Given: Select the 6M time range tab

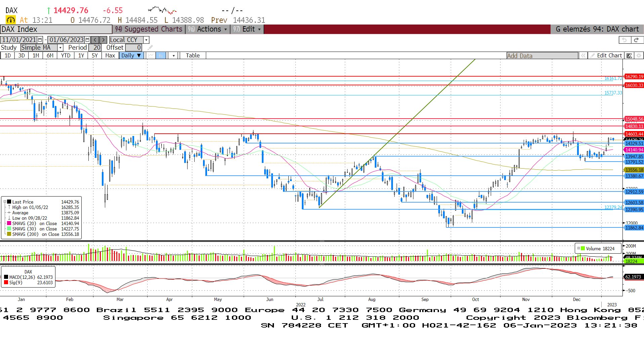Looking at the screenshot, I should coord(50,55).
